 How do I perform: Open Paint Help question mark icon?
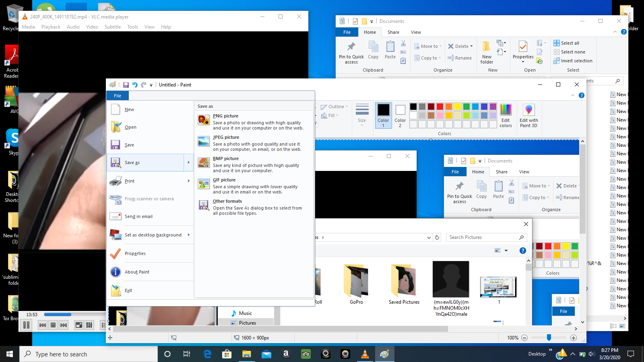tap(581, 95)
